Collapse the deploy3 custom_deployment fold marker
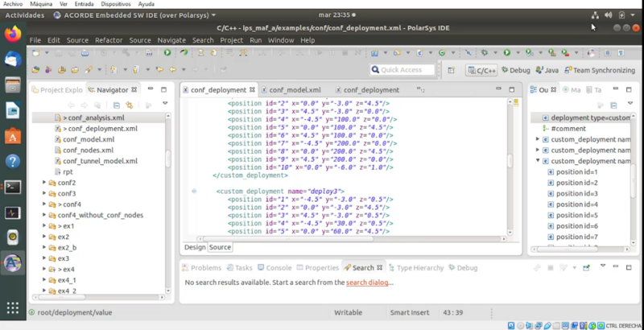The image size is (644, 330). click(194, 192)
